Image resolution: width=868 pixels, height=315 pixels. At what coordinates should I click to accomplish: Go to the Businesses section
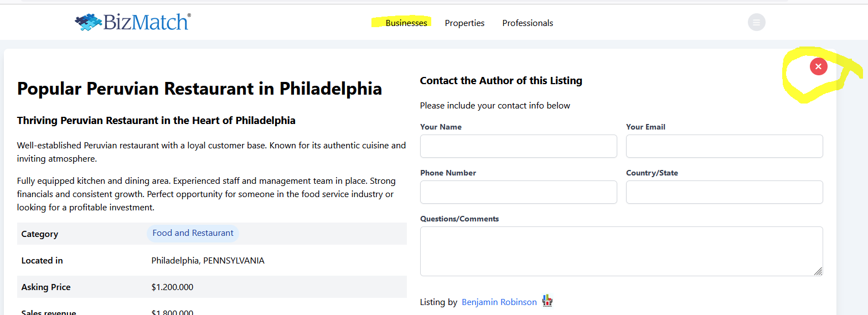tap(406, 23)
